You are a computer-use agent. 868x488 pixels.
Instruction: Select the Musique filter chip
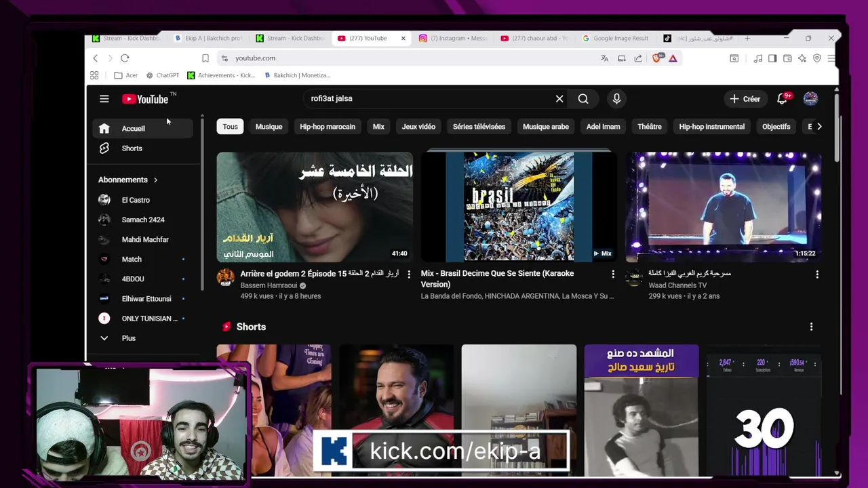coord(269,127)
